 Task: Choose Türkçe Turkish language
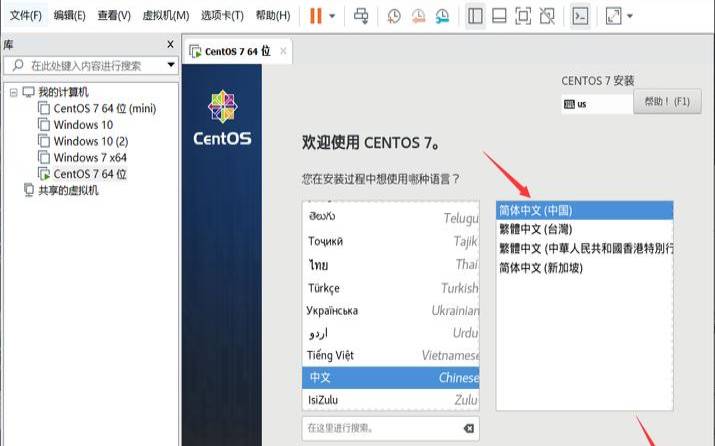point(390,288)
